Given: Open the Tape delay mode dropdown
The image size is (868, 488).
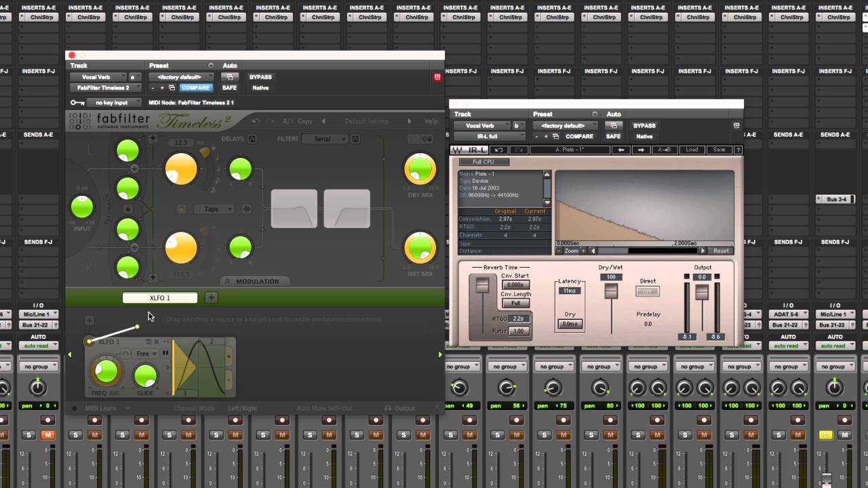Looking at the screenshot, I should coord(214,209).
